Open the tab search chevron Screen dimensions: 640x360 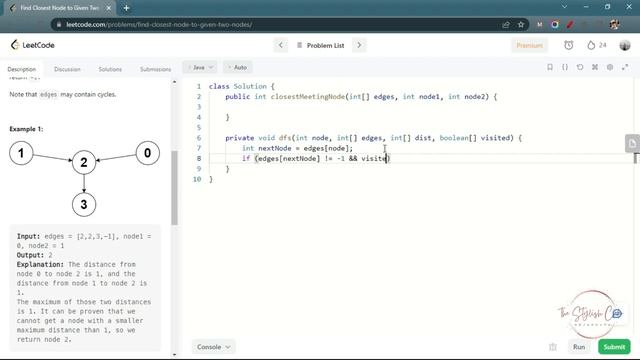click(564, 7)
